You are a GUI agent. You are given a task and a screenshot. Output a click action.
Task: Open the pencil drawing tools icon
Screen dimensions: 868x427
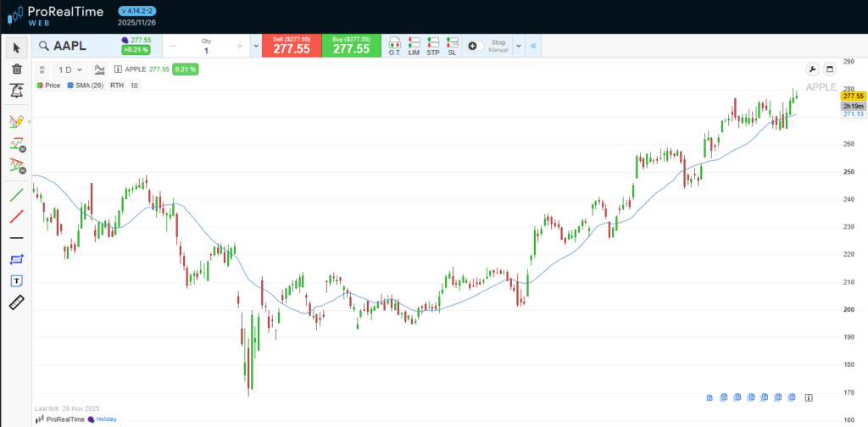click(x=16, y=121)
